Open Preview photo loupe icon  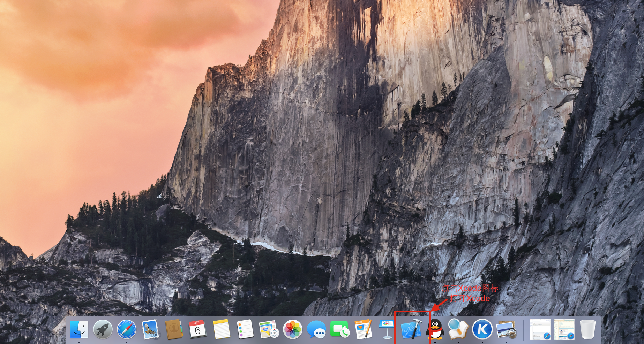[x=506, y=329]
